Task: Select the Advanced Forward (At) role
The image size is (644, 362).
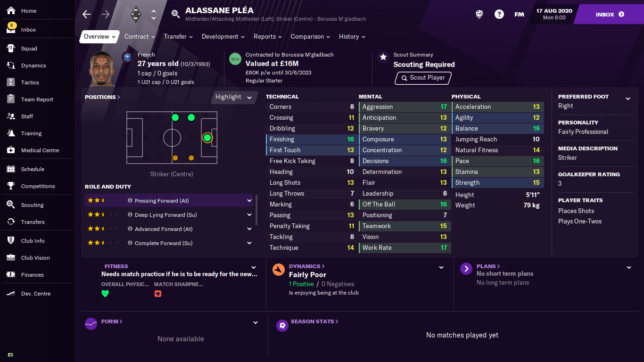Action: [x=164, y=229]
